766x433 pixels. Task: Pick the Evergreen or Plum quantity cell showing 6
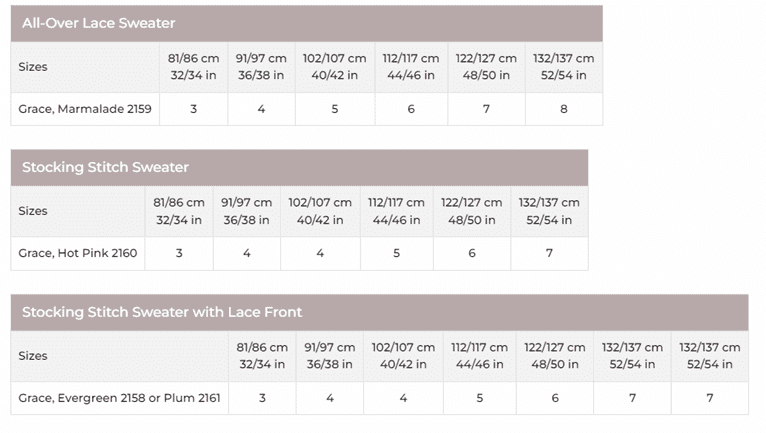click(x=555, y=398)
